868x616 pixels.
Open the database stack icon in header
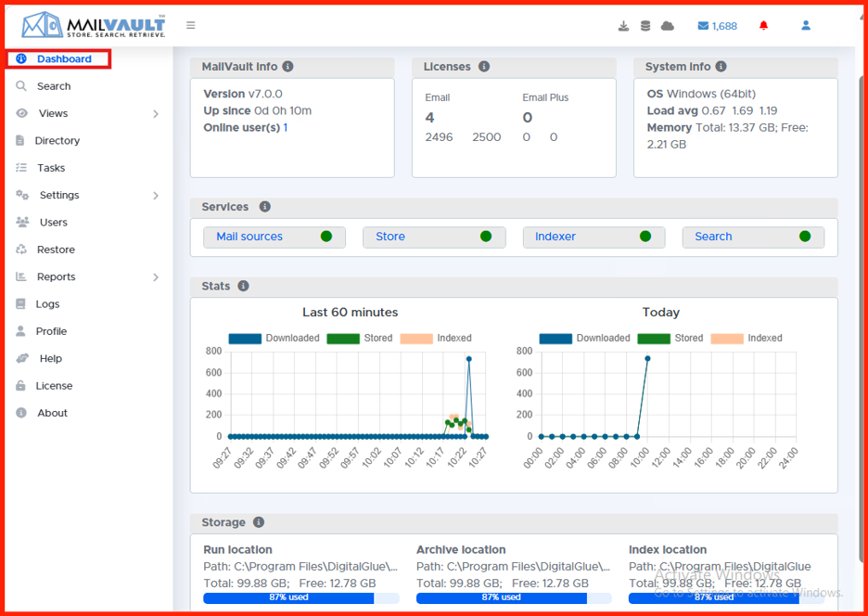[x=645, y=26]
